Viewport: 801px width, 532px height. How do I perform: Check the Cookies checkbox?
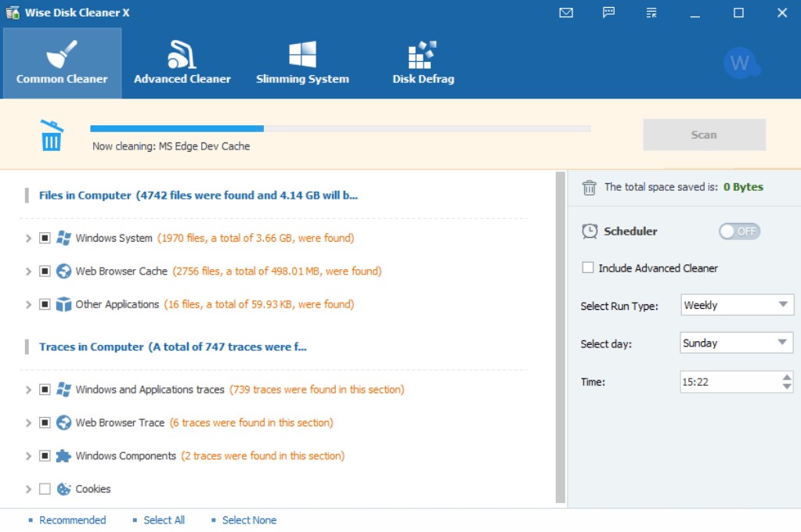tap(45, 489)
